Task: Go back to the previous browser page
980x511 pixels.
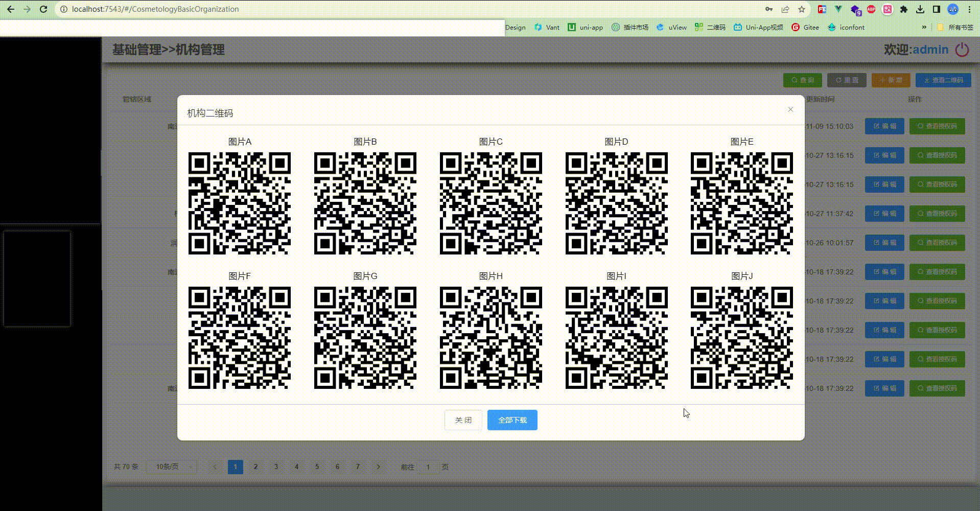Action: click(x=10, y=9)
